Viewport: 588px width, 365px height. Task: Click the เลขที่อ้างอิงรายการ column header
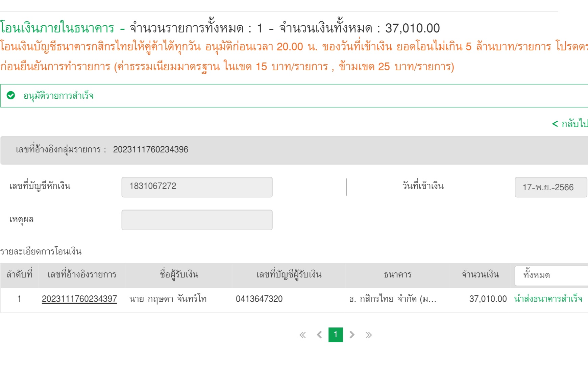tap(82, 275)
